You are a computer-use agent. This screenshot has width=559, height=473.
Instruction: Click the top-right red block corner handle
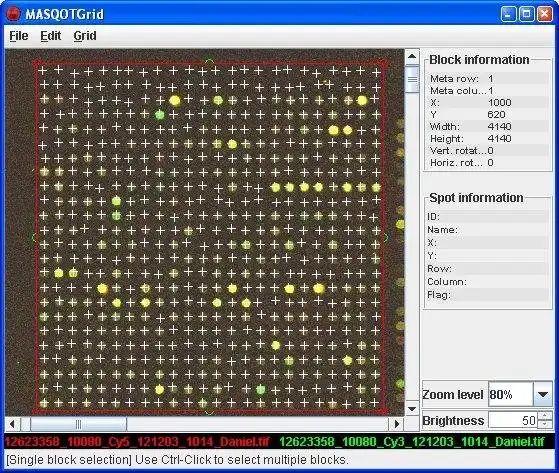click(x=384, y=64)
